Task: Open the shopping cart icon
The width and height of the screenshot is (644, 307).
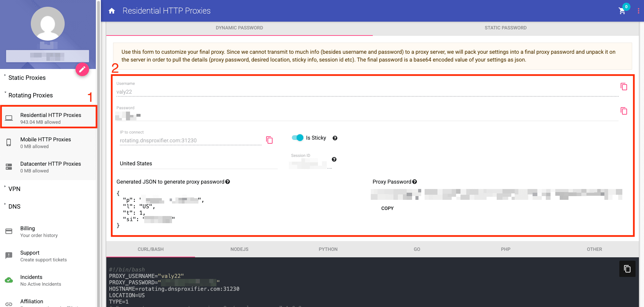Action: [x=622, y=11]
